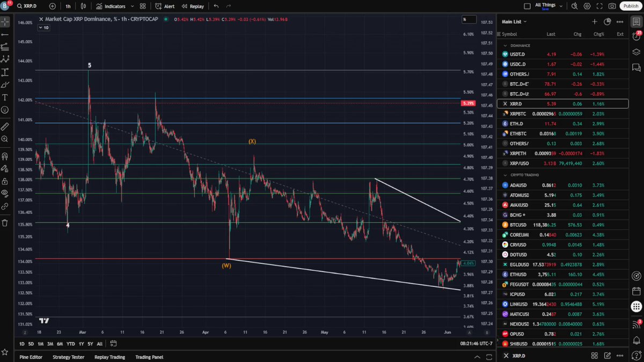Open the Trading Panel tab
Image resolution: width=644 pixels, height=362 pixels.
click(149, 357)
